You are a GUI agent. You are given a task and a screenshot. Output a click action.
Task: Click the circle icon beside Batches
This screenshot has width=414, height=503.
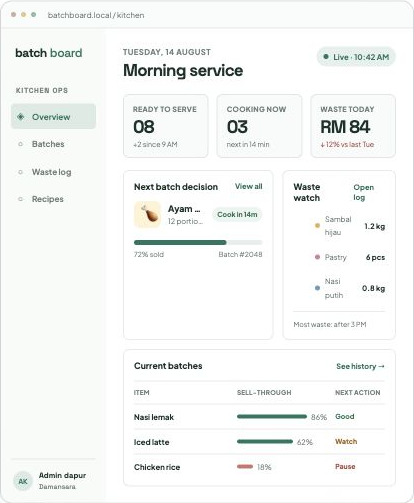tap(20, 144)
